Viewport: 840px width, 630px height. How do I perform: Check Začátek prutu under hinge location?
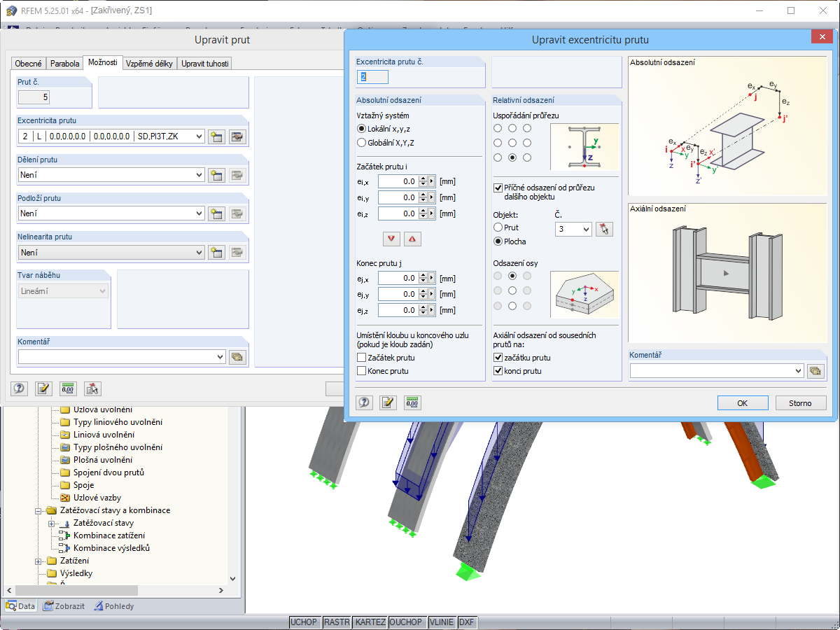point(362,358)
